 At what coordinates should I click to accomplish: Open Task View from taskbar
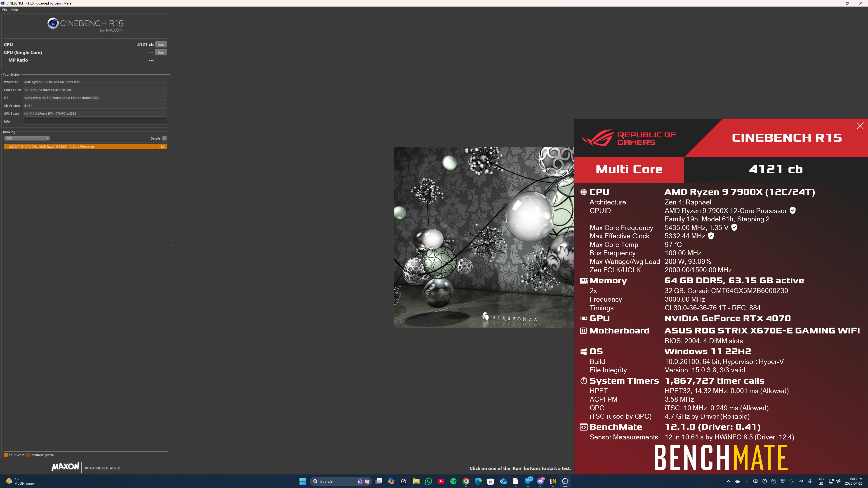(x=379, y=481)
